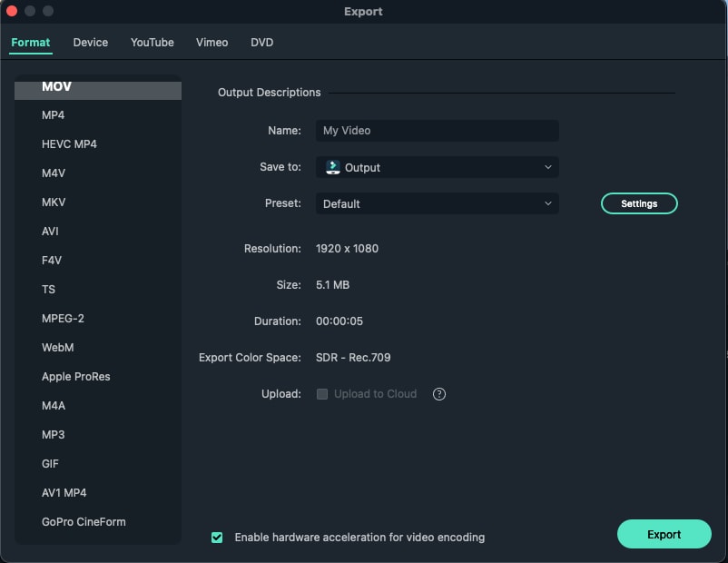
Task: Go to the Vimeo tab
Action: pyautogui.click(x=212, y=43)
